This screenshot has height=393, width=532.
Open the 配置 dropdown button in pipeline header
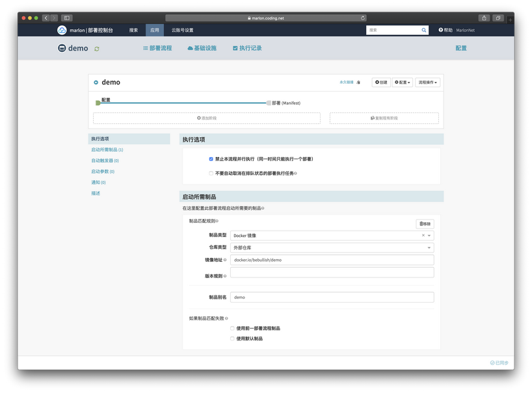click(x=403, y=82)
